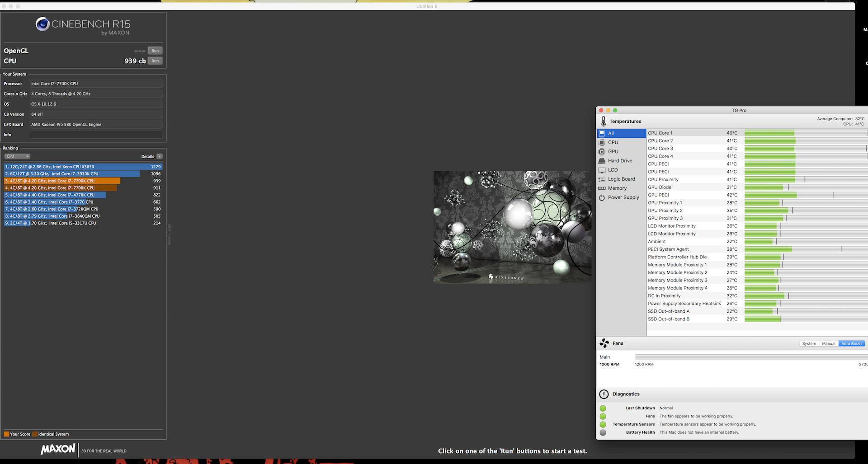Click the GFX Board AMD Radeon Pro 580 field
The height and width of the screenshot is (464, 868).
(96, 124)
